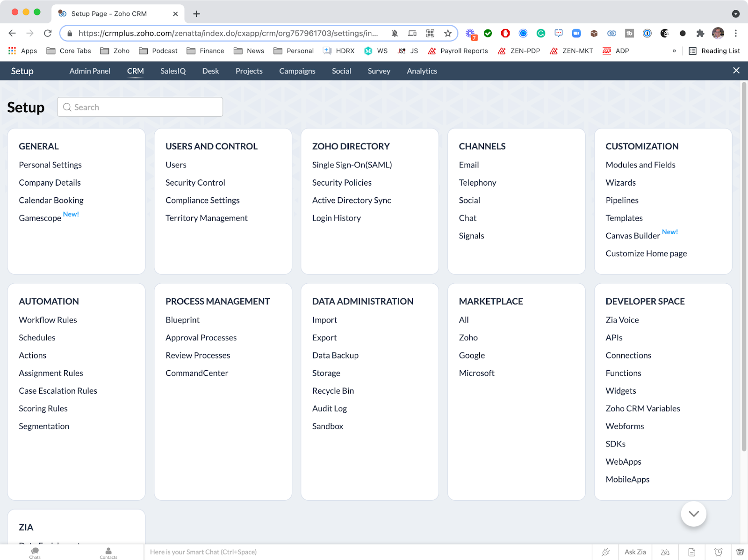Go back with the browser back arrow

(x=12, y=33)
